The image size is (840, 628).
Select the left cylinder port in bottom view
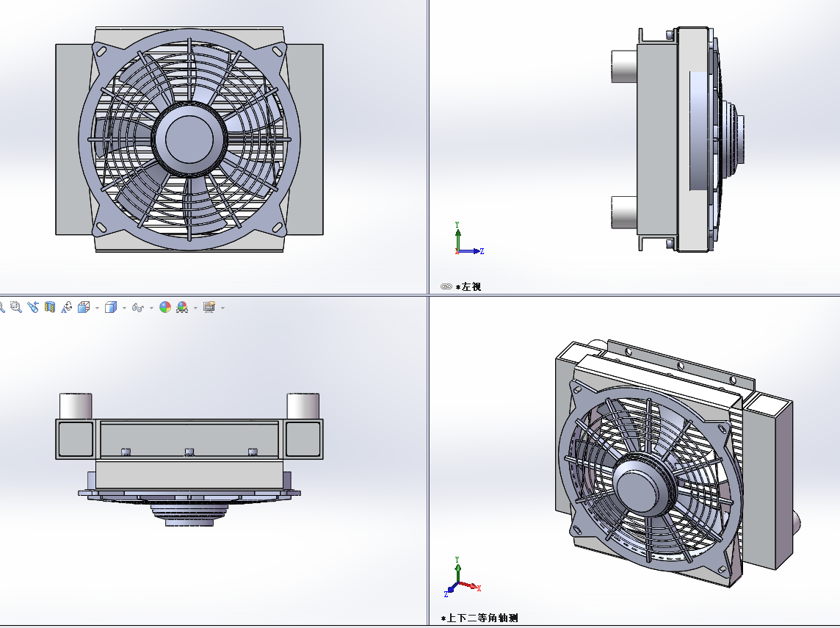(76, 406)
